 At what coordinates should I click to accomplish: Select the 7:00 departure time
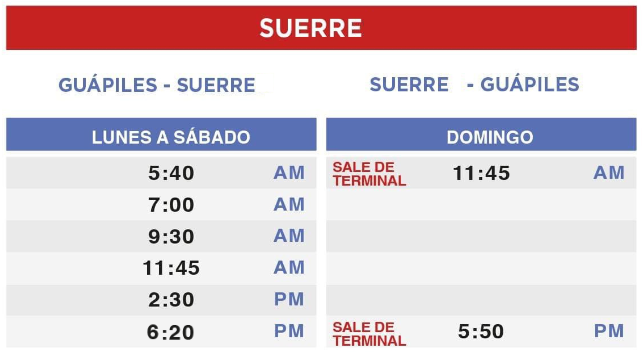(171, 205)
